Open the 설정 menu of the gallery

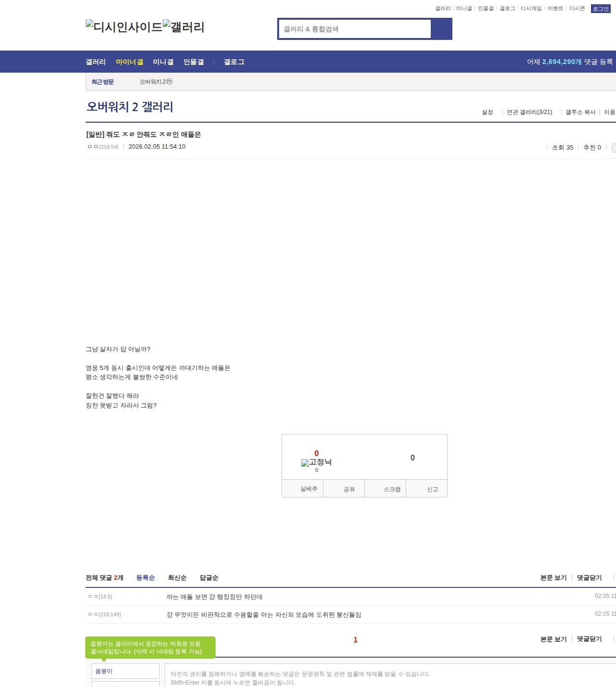[x=487, y=112]
